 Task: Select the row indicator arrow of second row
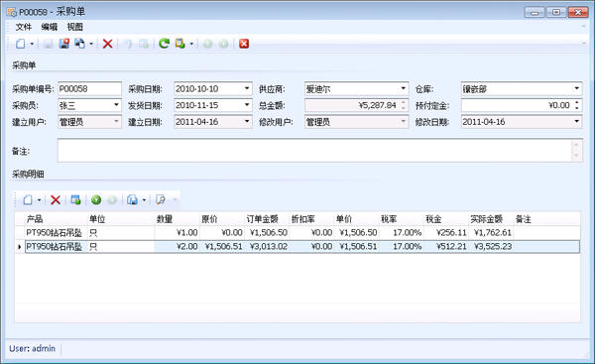pos(20,247)
